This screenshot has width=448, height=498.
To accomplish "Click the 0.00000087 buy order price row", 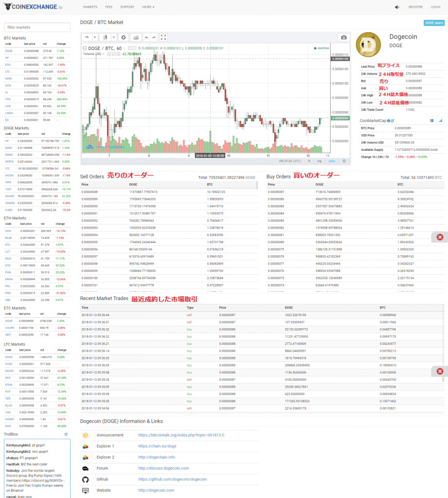I will (355, 192).
